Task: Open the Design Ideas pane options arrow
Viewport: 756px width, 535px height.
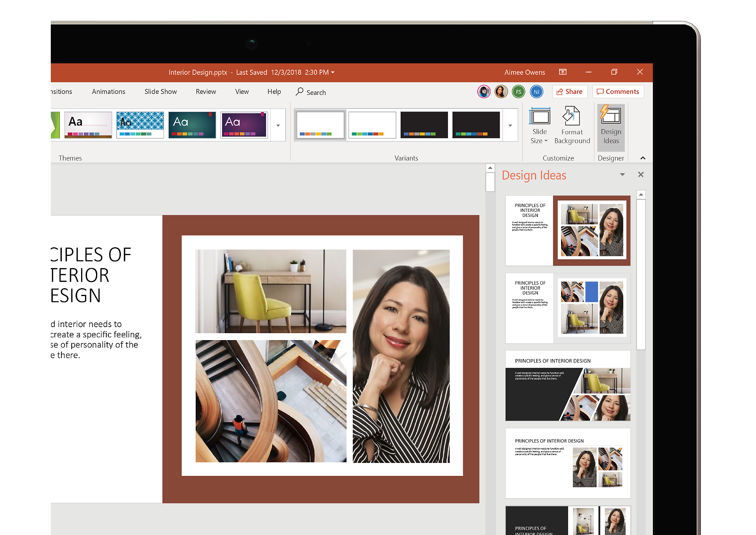Action: (x=622, y=174)
